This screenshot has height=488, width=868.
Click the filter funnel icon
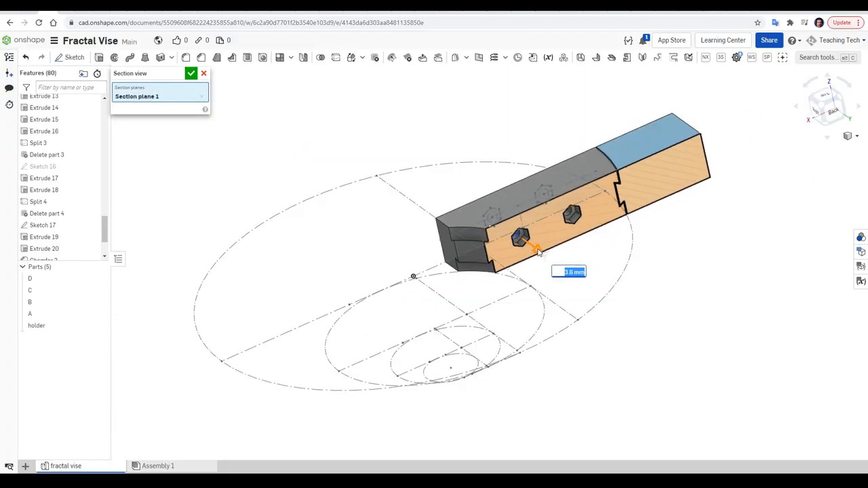click(x=26, y=87)
